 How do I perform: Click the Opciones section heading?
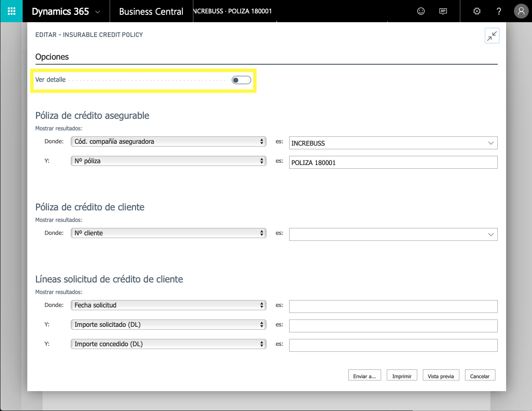[x=52, y=56]
